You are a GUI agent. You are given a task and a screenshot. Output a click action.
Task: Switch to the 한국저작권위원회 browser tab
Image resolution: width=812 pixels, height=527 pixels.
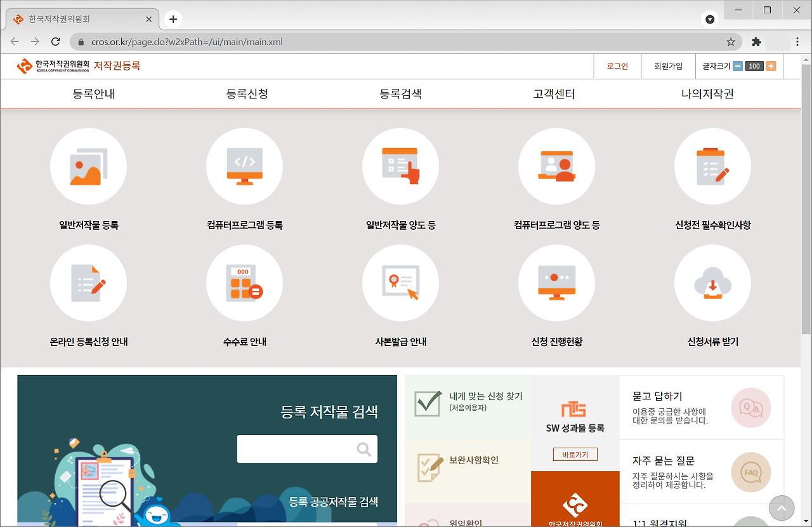[76, 19]
